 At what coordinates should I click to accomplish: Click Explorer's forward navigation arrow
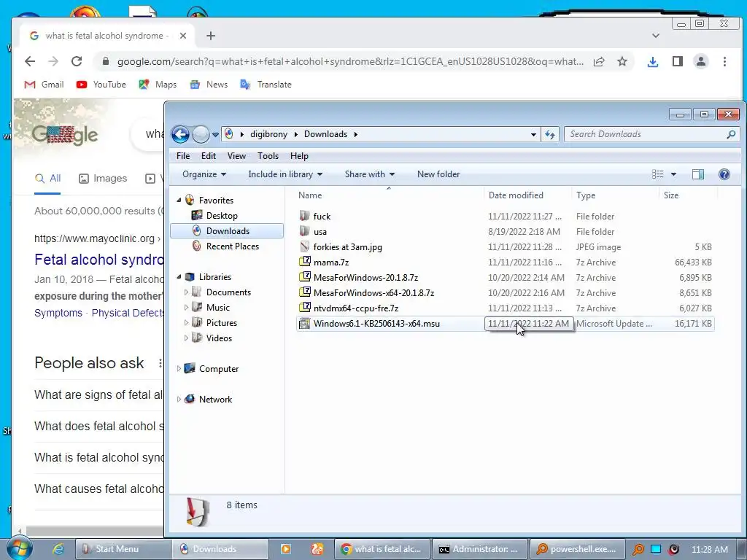[201, 134]
